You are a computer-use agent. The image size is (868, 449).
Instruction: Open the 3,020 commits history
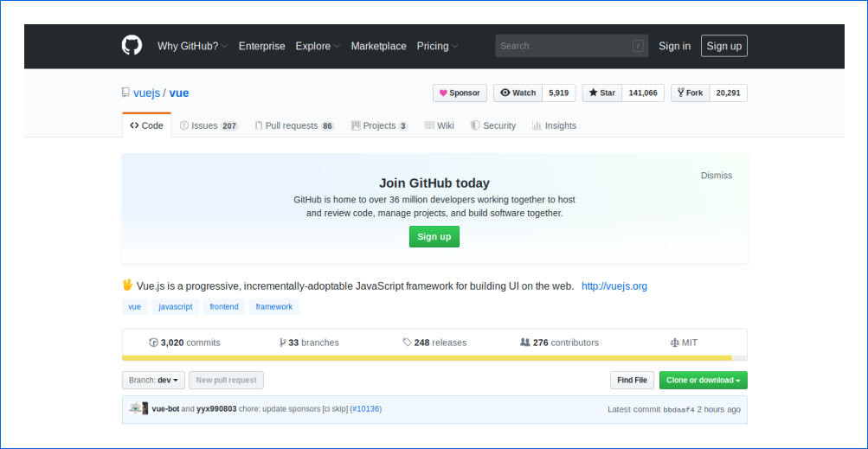(x=184, y=343)
